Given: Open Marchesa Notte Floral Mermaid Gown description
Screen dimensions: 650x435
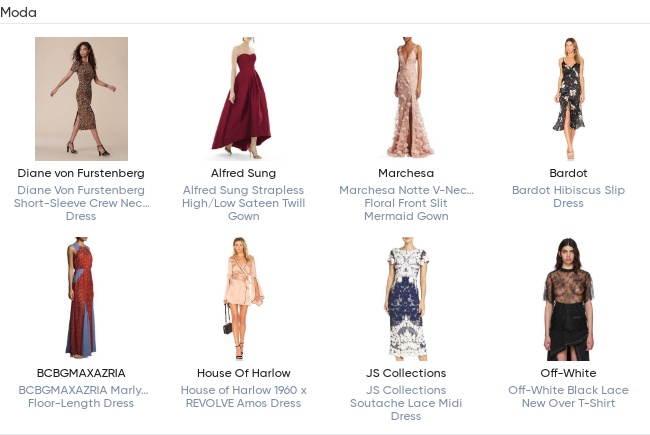Looking at the screenshot, I should tap(406, 203).
